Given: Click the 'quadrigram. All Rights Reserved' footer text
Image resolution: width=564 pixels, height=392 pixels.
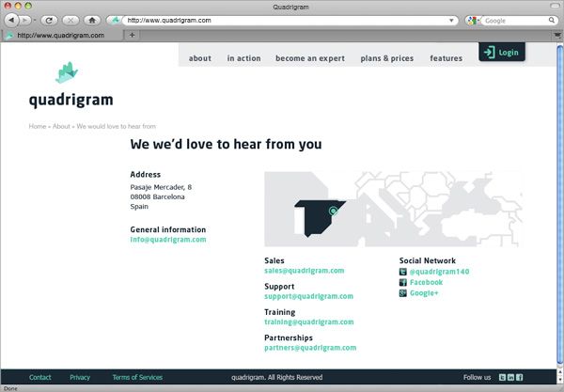Looking at the screenshot, I should (x=276, y=377).
